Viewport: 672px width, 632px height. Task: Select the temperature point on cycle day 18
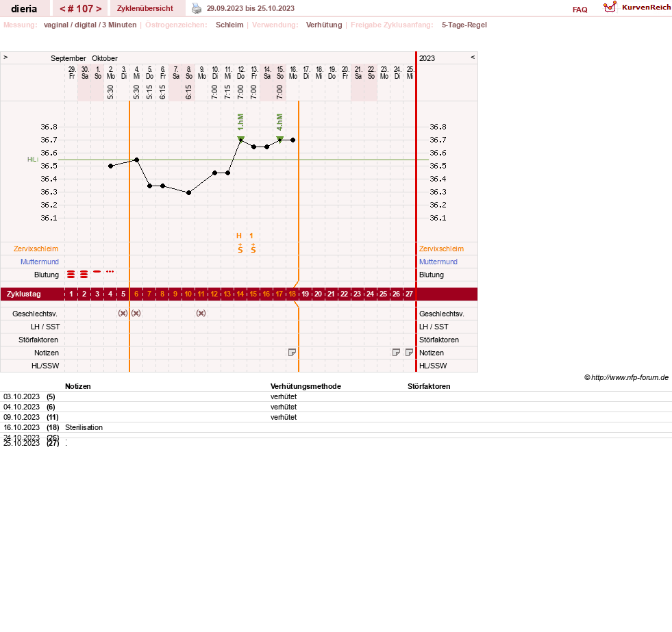[293, 140]
